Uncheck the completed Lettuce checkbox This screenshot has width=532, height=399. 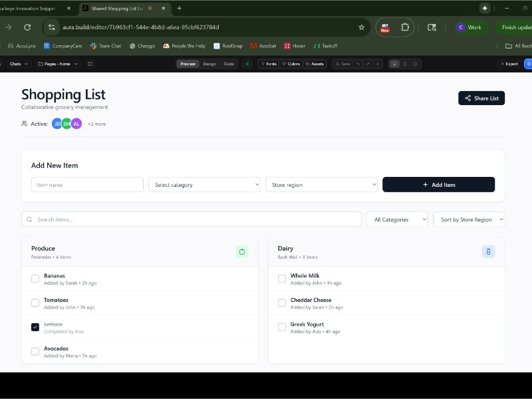click(35, 327)
